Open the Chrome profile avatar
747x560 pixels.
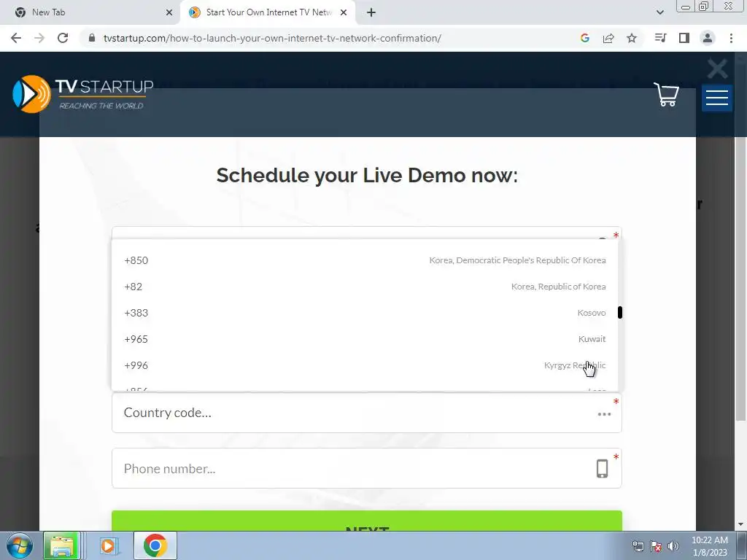coord(708,38)
